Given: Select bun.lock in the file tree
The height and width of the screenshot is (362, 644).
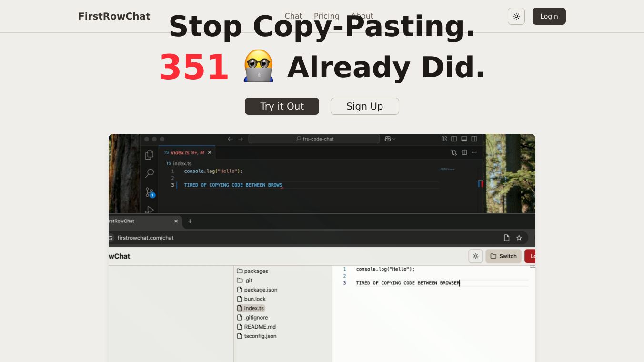Looking at the screenshot, I should pos(251,299).
